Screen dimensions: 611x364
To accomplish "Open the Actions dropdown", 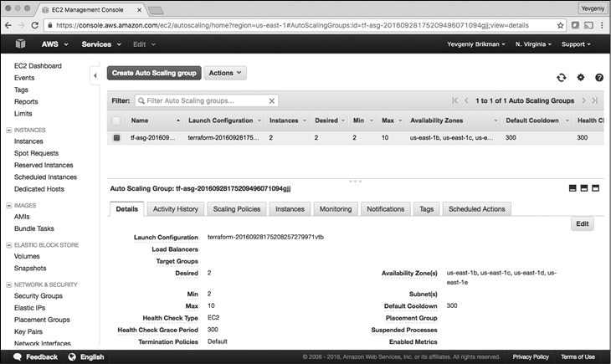I will point(225,73).
